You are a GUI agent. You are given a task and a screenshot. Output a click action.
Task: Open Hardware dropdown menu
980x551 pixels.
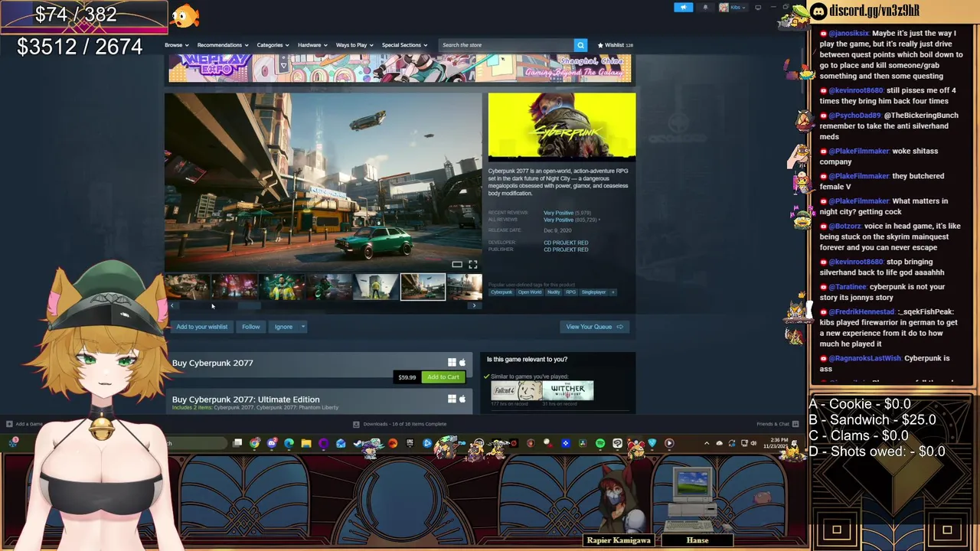pyautogui.click(x=312, y=45)
